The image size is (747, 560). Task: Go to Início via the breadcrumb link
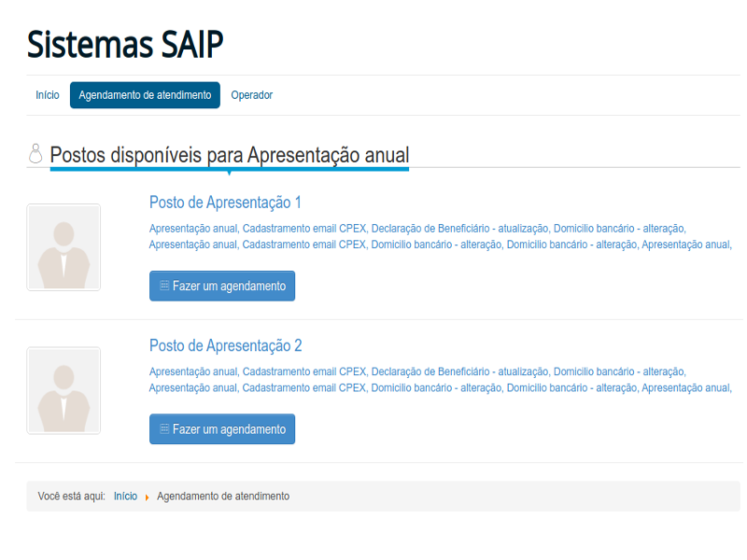pos(125,497)
